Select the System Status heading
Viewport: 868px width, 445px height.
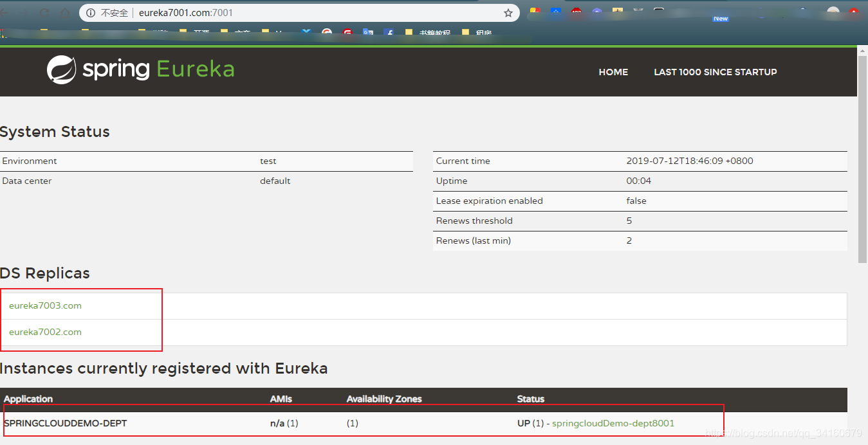[x=55, y=132]
